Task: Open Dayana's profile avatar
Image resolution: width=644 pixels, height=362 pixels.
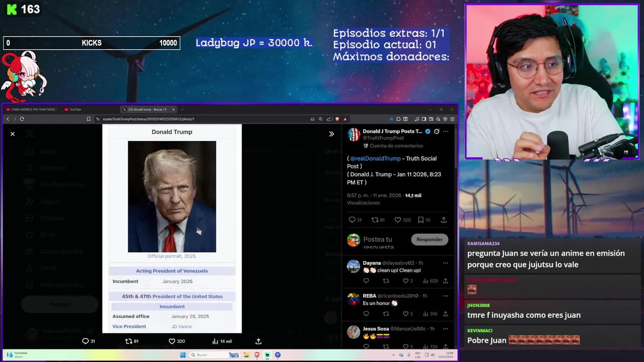Action: [354, 266]
